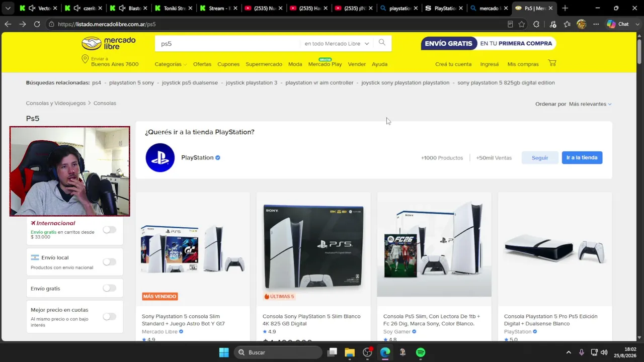Viewport: 644px width, 362px height.
Task: Click the Consolas y Videojuegos breadcrumb
Action: tap(56, 103)
